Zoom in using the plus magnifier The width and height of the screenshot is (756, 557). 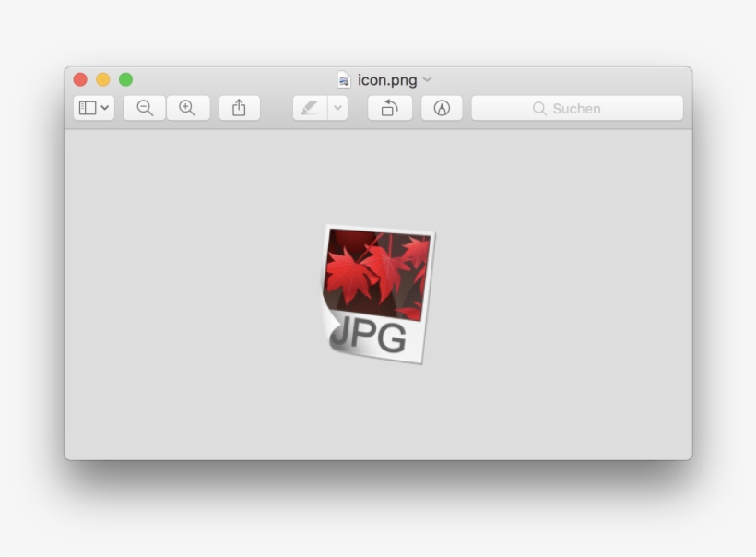(x=188, y=108)
